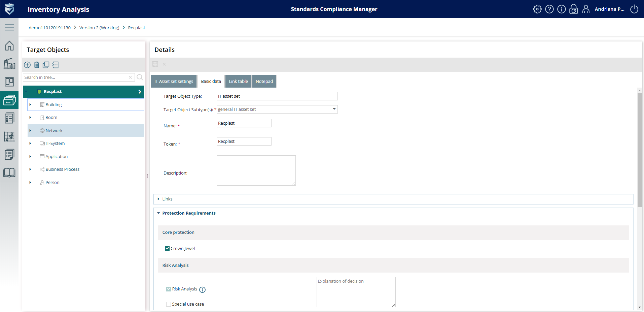The height and width of the screenshot is (312, 644).
Task: Delete selected target object using trash icon
Action: pyautogui.click(x=37, y=65)
